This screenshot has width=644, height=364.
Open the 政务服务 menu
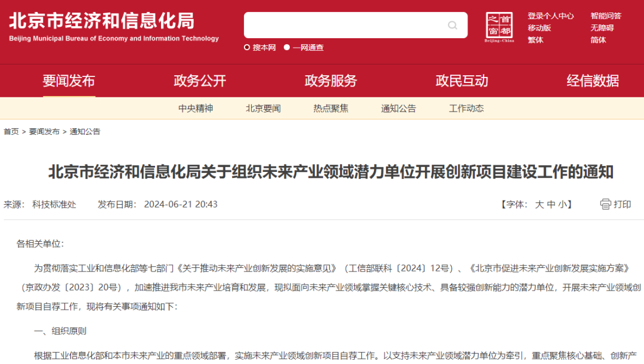(x=330, y=81)
